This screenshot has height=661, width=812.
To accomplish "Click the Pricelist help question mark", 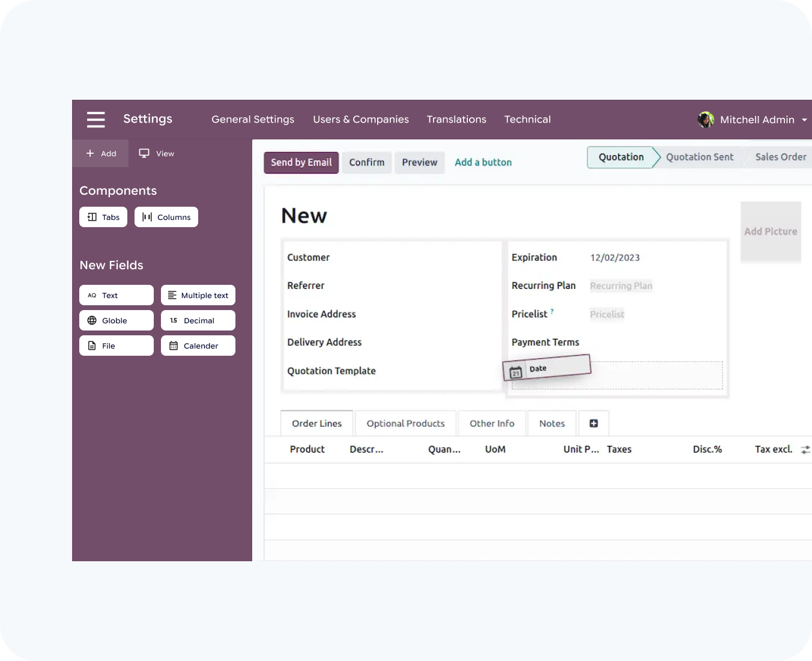I will click(552, 311).
